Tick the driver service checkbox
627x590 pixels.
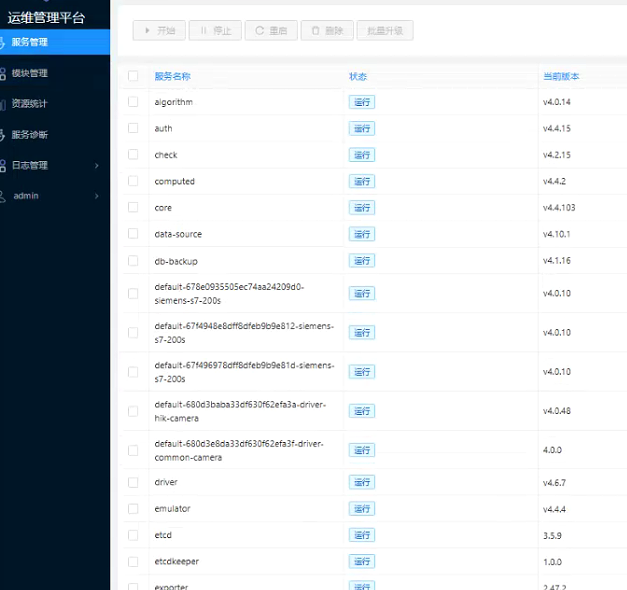[x=133, y=482]
